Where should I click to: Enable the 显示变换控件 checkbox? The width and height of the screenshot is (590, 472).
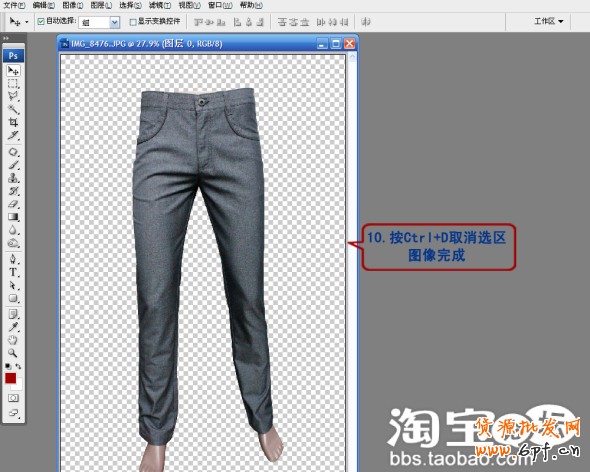click(132, 22)
